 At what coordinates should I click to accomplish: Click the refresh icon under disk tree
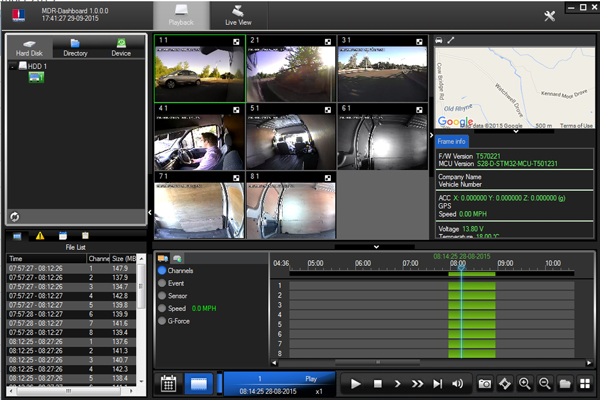pyautogui.click(x=15, y=216)
